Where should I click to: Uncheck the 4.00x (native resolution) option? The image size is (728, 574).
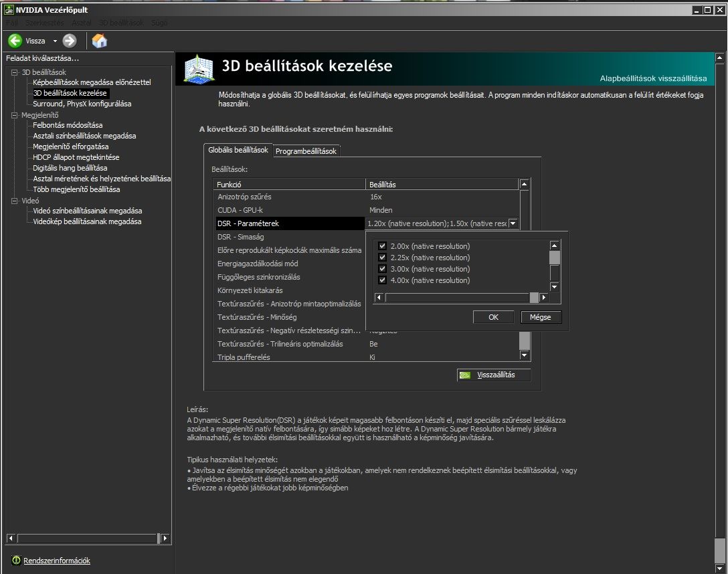click(382, 280)
